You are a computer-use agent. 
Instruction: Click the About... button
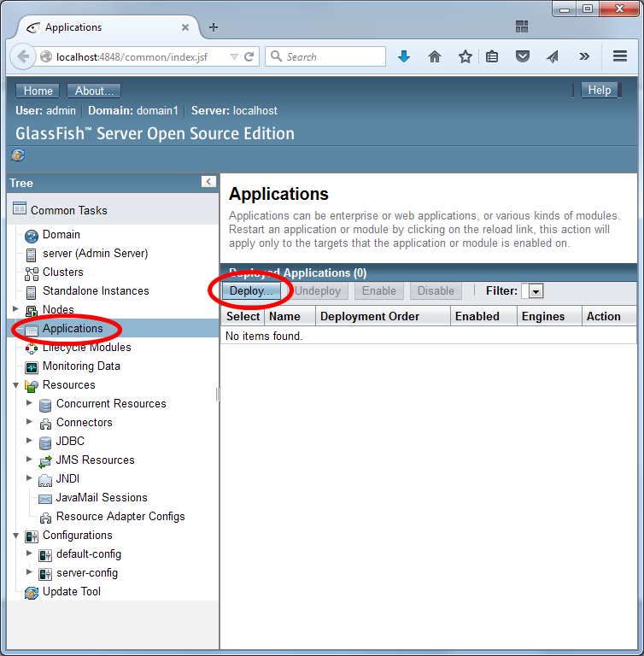tap(94, 91)
